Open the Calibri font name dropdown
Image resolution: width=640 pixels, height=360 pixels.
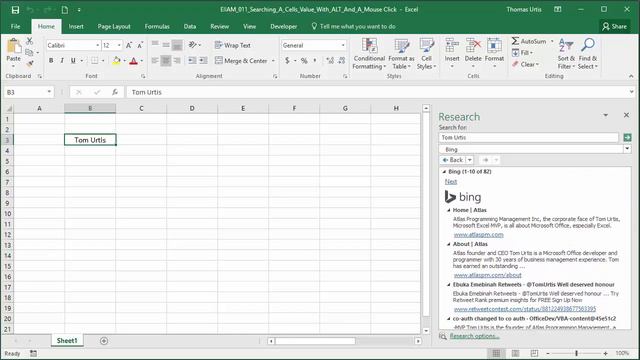pyautogui.click(x=98, y=45)
